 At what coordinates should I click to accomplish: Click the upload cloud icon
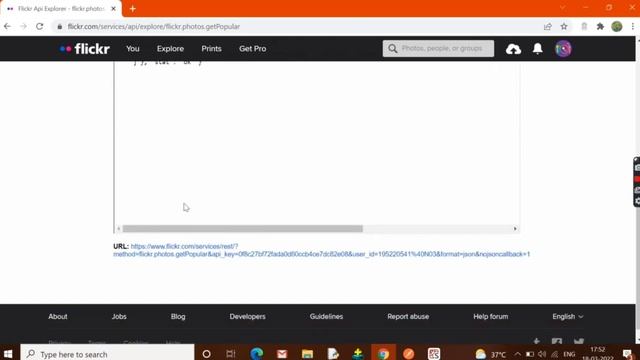pos(513,49)
